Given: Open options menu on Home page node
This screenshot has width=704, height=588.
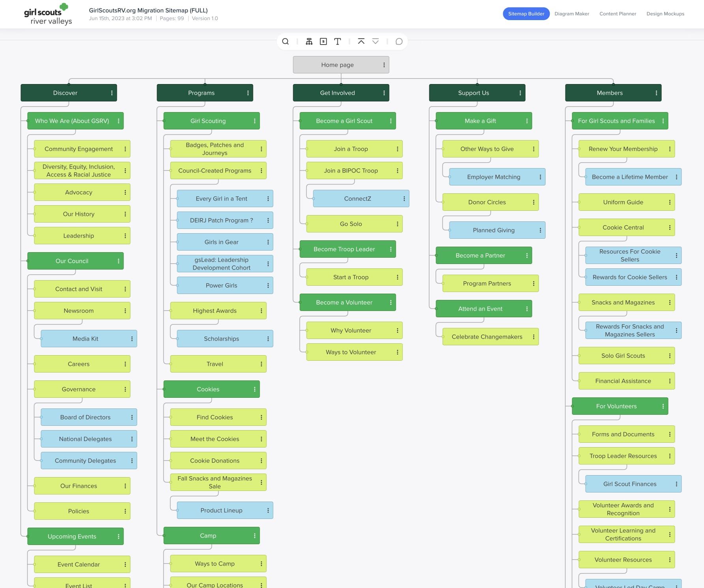Looking at the screenshot, I should (384, 65).
